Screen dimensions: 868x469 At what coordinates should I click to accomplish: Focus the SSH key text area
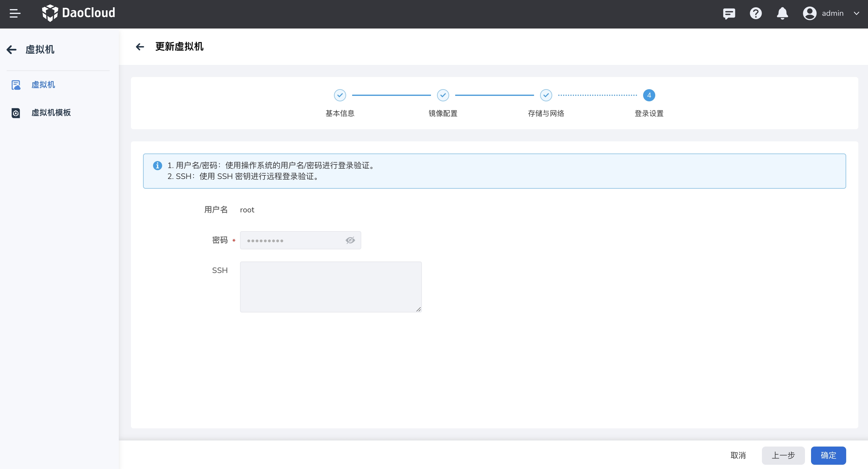(x=331, y=287)
